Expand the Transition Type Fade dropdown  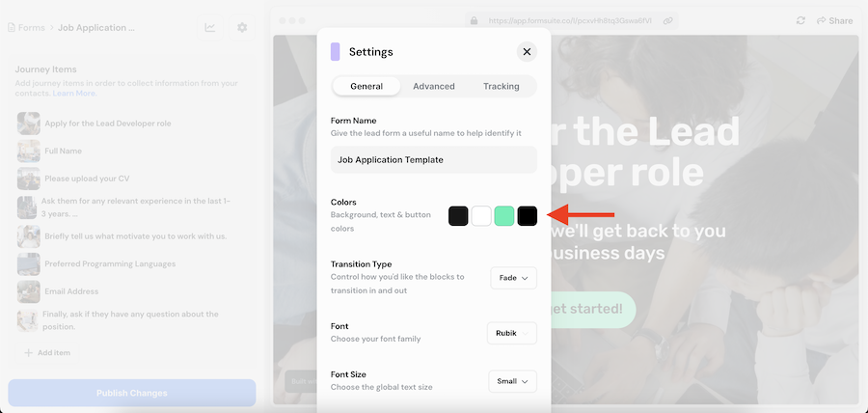point(513,278)
